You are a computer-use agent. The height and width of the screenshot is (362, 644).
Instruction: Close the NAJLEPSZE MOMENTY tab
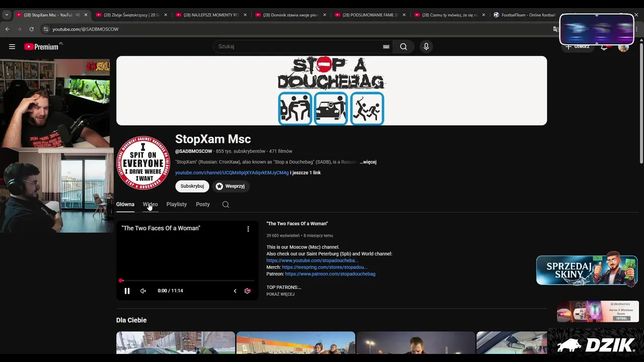tap(245, 15)
